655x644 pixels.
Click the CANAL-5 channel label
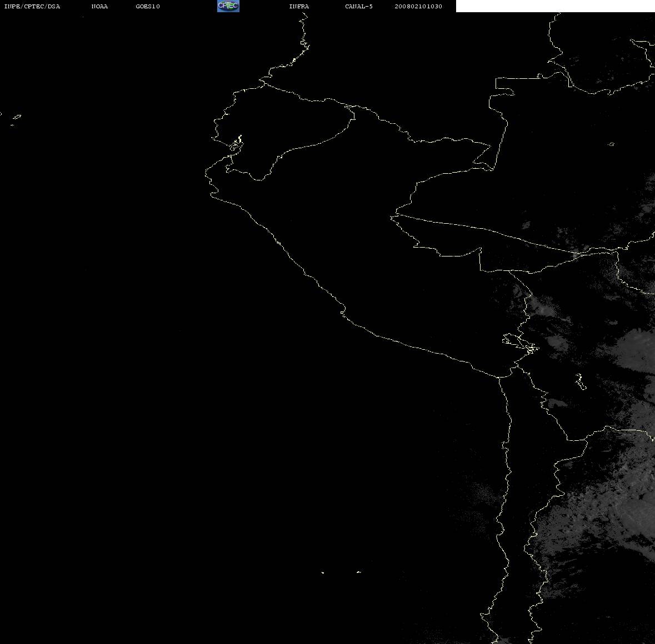click(x=359, y=6)
